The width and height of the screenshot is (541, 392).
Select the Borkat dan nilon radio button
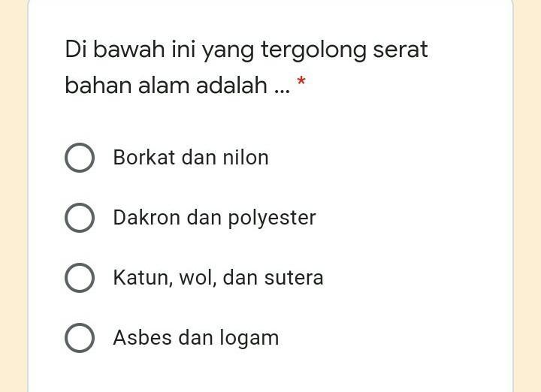coord(80,158)
